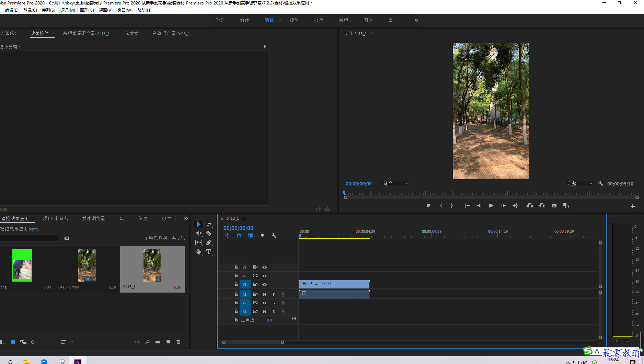Add marker in Program monitor
This screenshot has height=364, width=644.
(428, 206)
